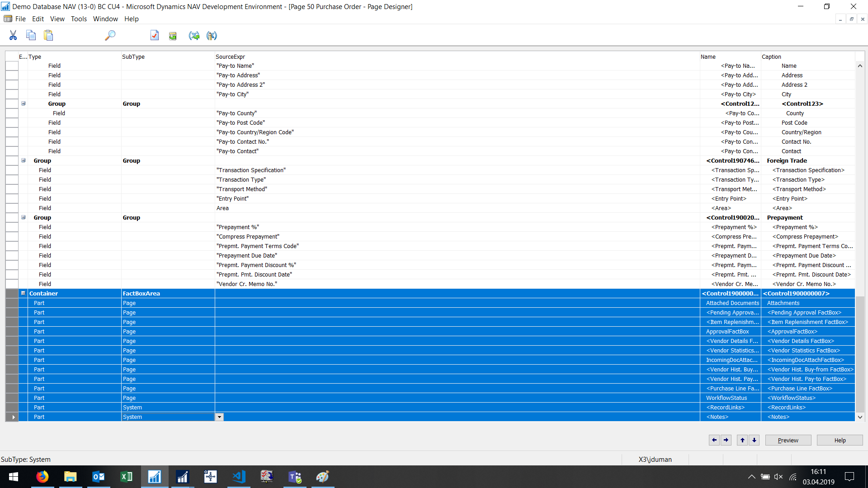The height and width of the screenshot is (488, 868).
Task: Click the scrollbar down arrow
Action: [x=860, y=417]
